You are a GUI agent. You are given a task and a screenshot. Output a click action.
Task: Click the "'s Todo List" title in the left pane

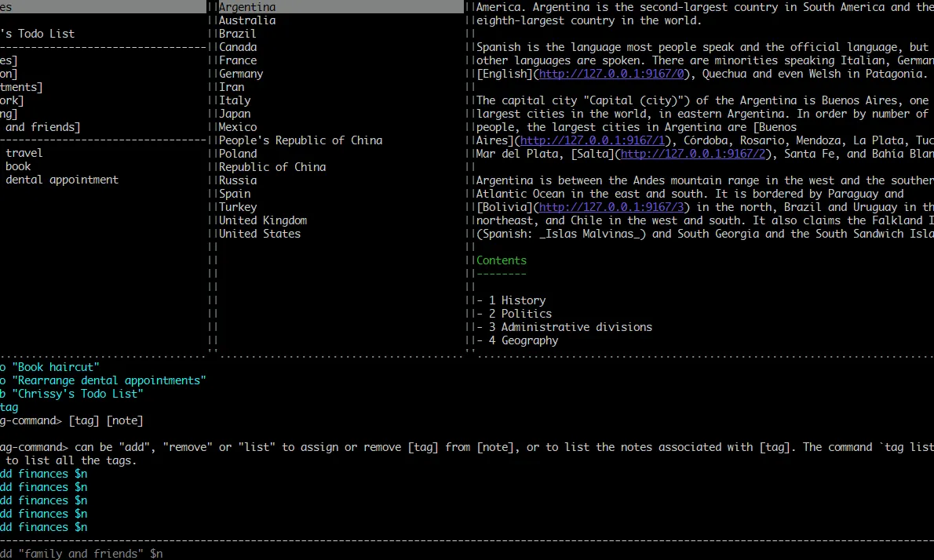[37, 34]
